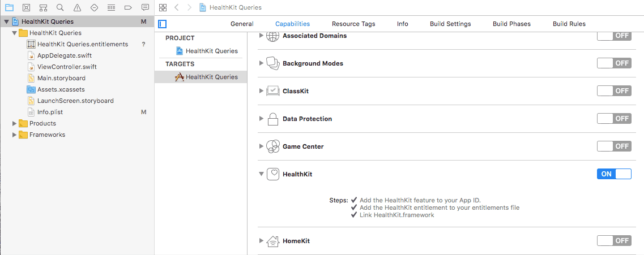Enable the Background Modes switch
Viewport: 644px width, 255px height.
click(614, 63)
